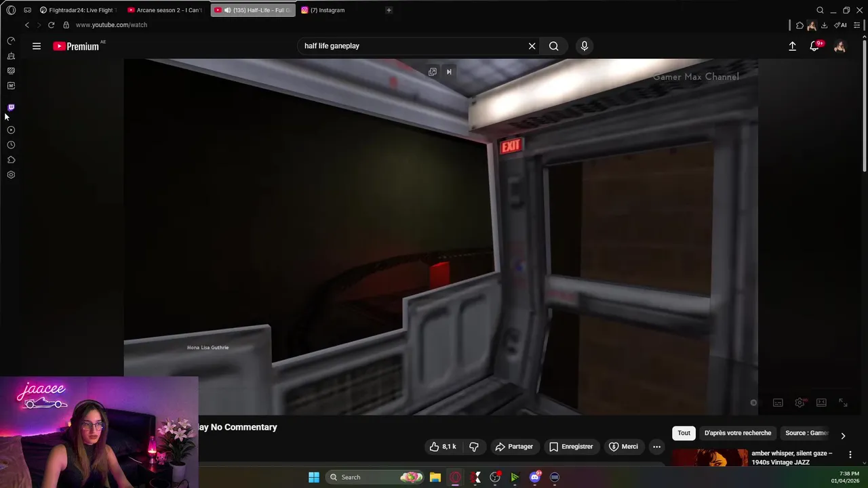
Task: Open the tab search magnifier icon in title bar
Action: click(820, 10)
